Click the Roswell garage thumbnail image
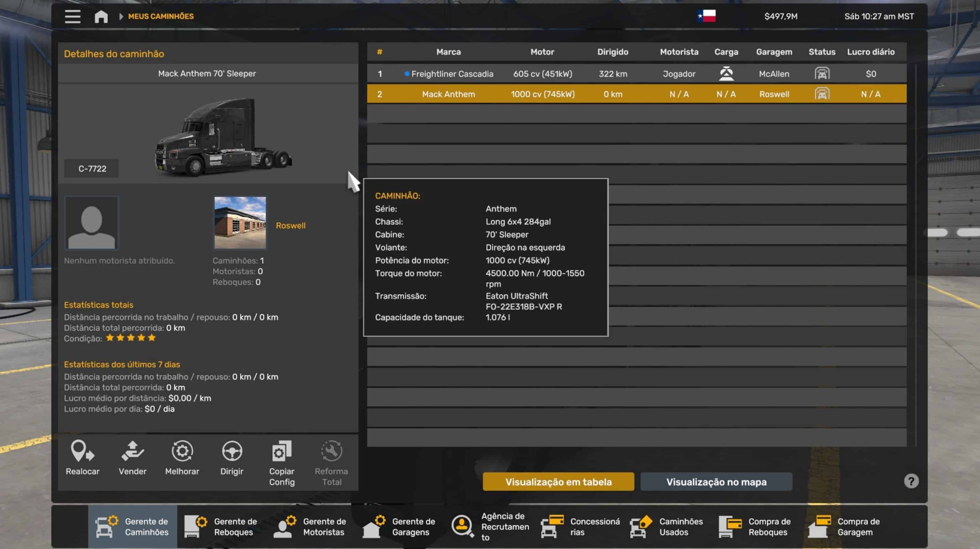Screen dimensions: 980x549 pyautogui.click(x=240, y=223)
